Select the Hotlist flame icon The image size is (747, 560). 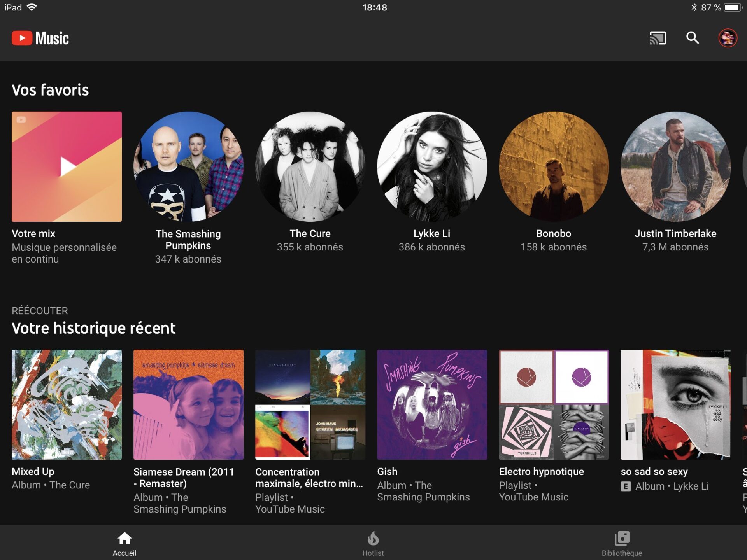click(373, 539)
